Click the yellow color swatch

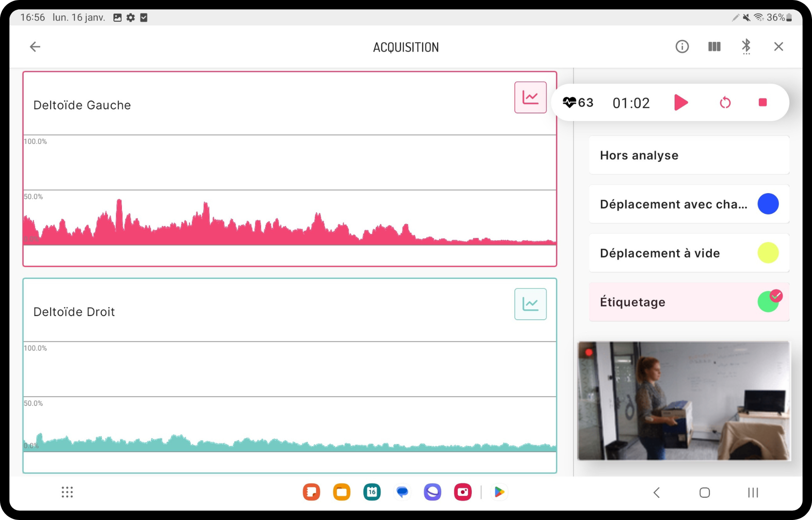coord(768,253)
